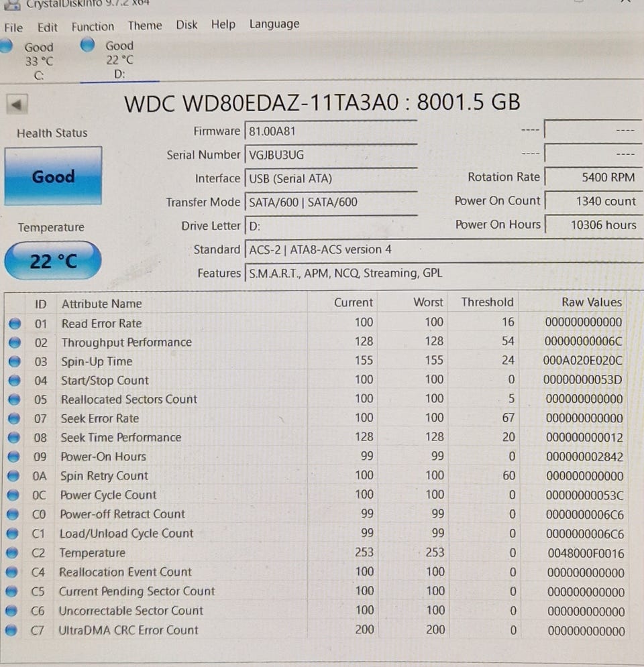
Task: Click the Drive Letter field D:
Action: (x=331, y=225)
